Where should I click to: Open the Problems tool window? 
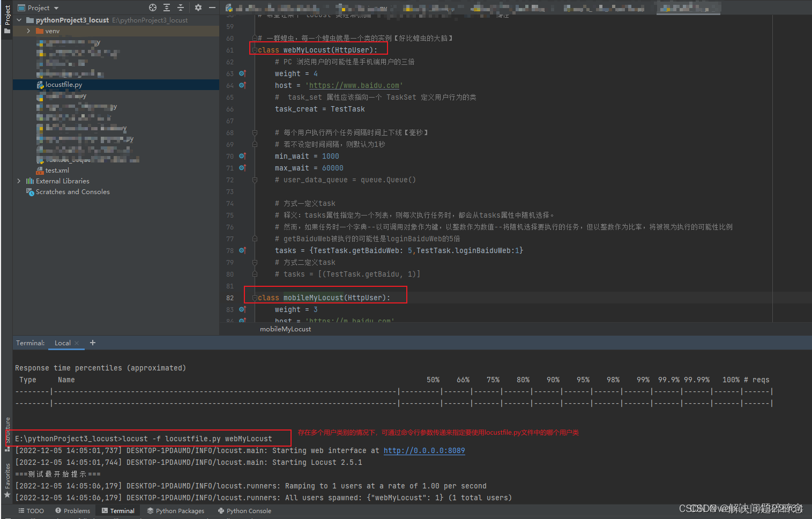point(72,511)
